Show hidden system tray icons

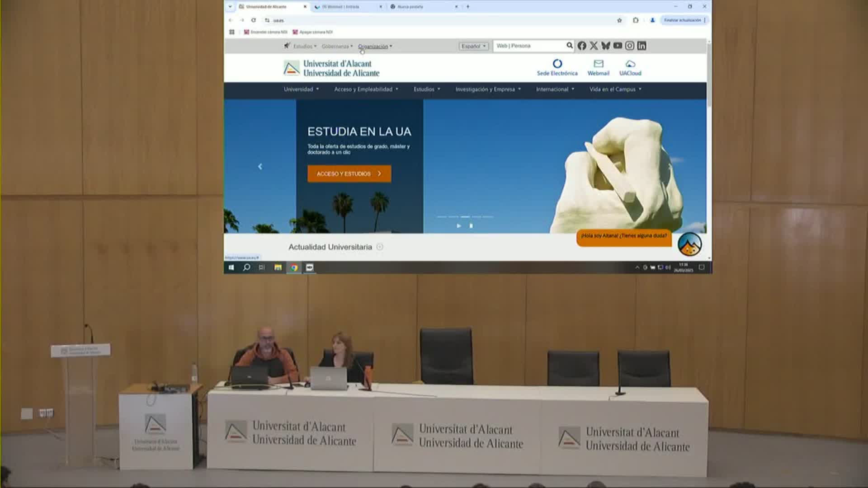click(637, 267)
